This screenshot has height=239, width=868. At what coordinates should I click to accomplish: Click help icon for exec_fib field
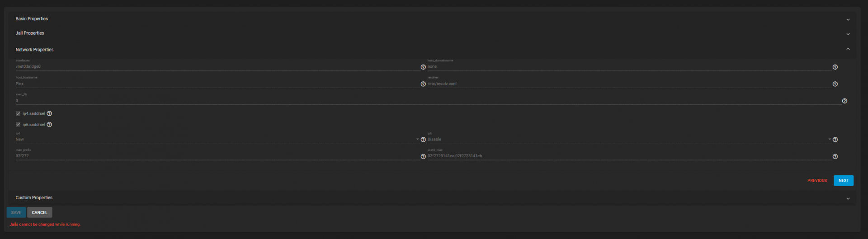844,101
